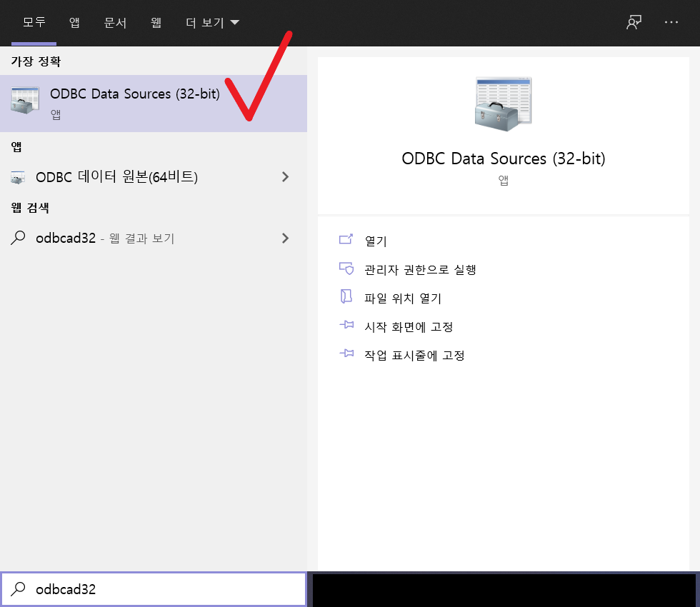Click the large ODBC icon in preview pane
700x607 pixels.
coord(503,104)
